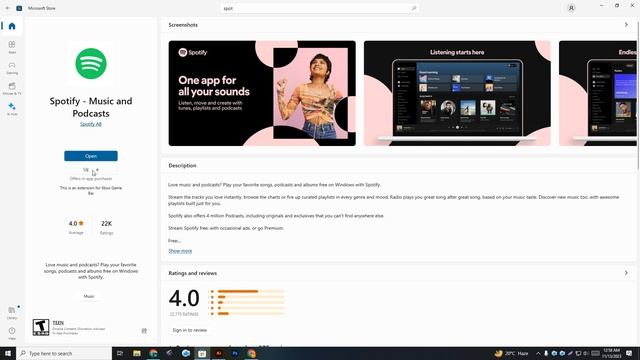Open the Spotify AB publisher link
This screenshot has height=360, width=640.
(91, 124)
